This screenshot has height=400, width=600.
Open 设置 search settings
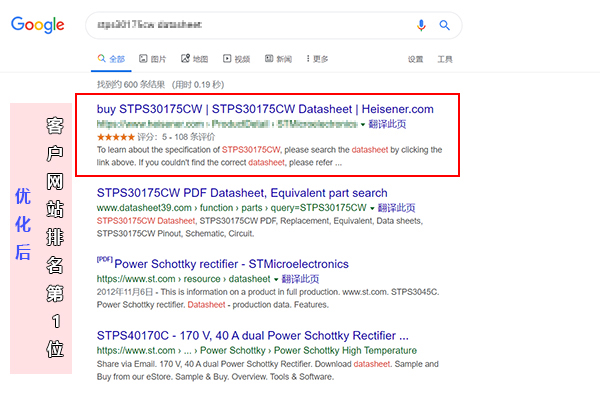coord(415,59)
